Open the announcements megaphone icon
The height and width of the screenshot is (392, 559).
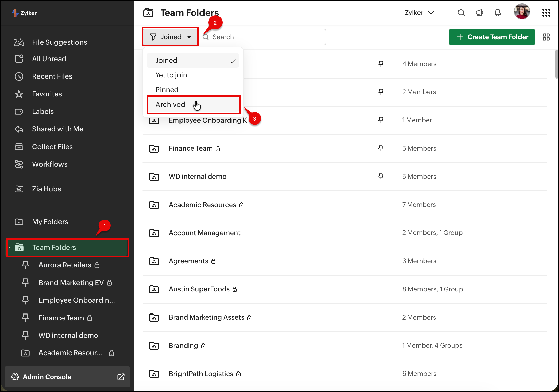pyautogui.click(x=479, y=13)
